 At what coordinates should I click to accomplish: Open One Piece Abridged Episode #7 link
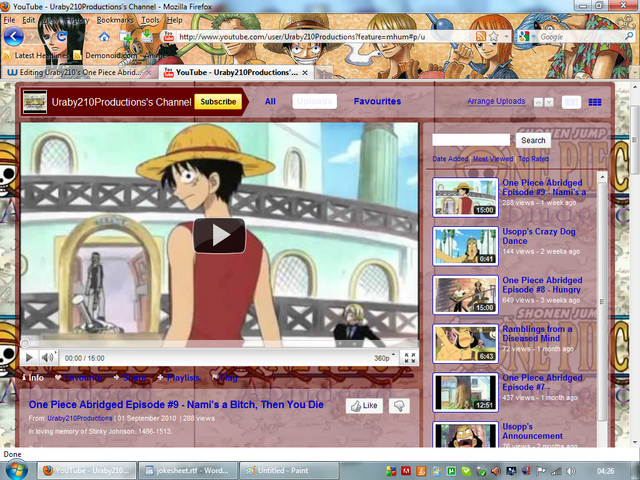[x=542, y=382]
